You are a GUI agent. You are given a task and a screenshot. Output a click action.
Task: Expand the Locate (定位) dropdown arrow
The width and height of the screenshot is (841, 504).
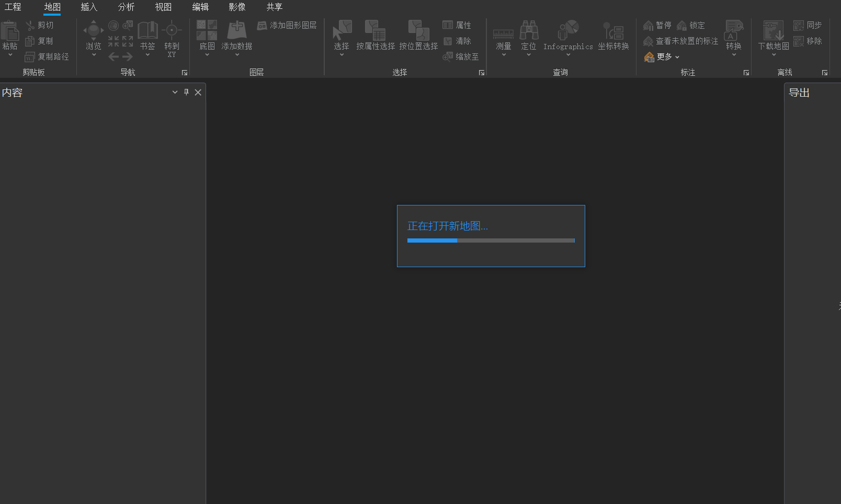(529, 54)
